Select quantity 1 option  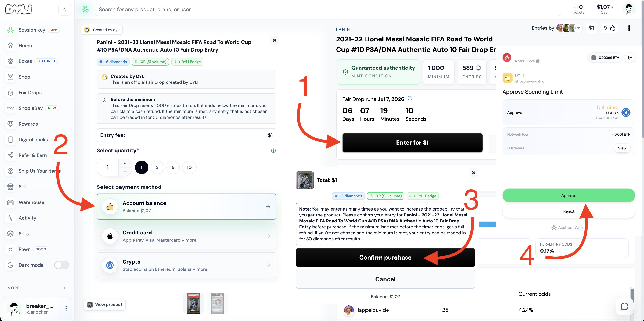141,167
